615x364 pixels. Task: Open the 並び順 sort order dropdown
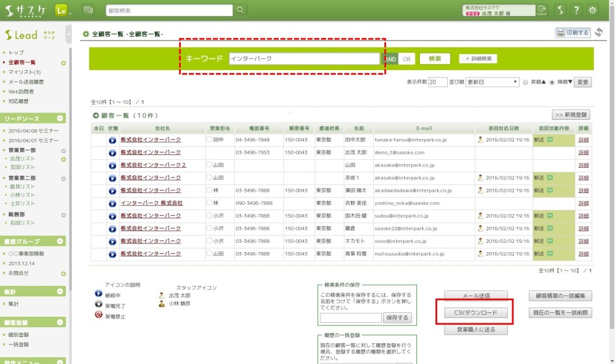pyautogui.click(x=493, y=82)
